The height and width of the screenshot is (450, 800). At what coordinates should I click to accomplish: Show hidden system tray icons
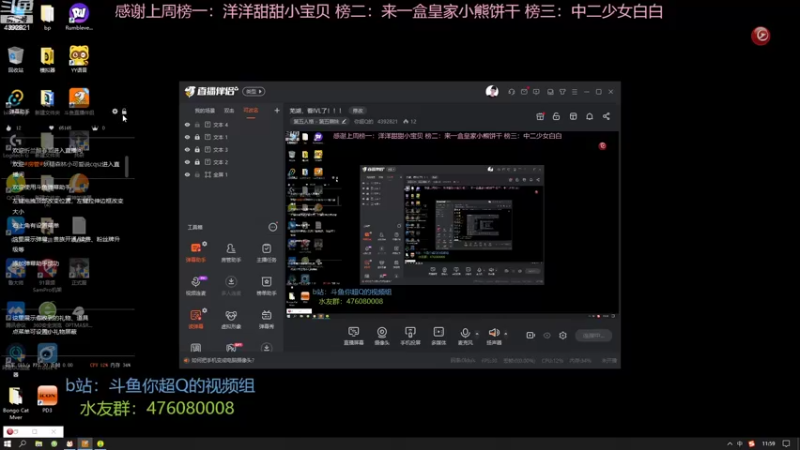pyautogui.click(x=730, y=444)
